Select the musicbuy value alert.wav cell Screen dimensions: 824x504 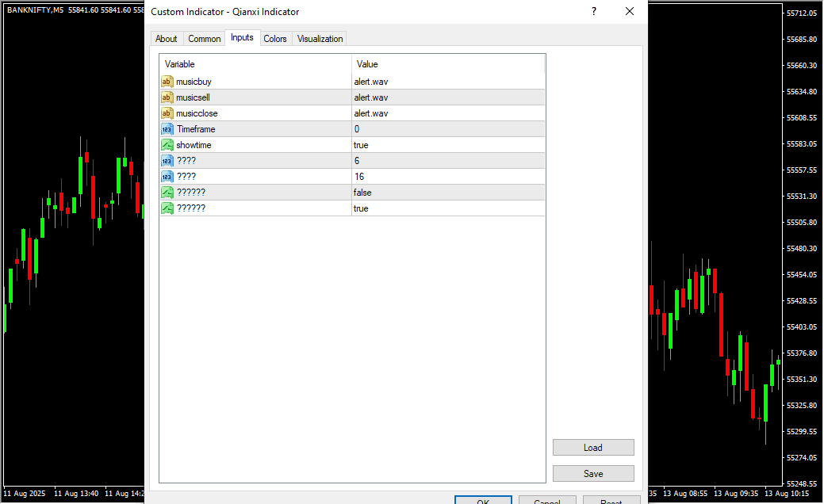point(448,82)
